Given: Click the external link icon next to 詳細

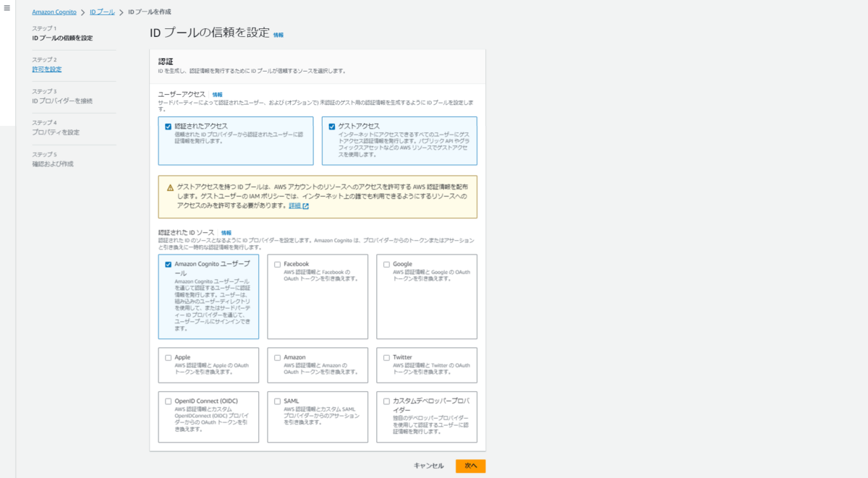Looking at the screenshot, I should coord(305,206).
